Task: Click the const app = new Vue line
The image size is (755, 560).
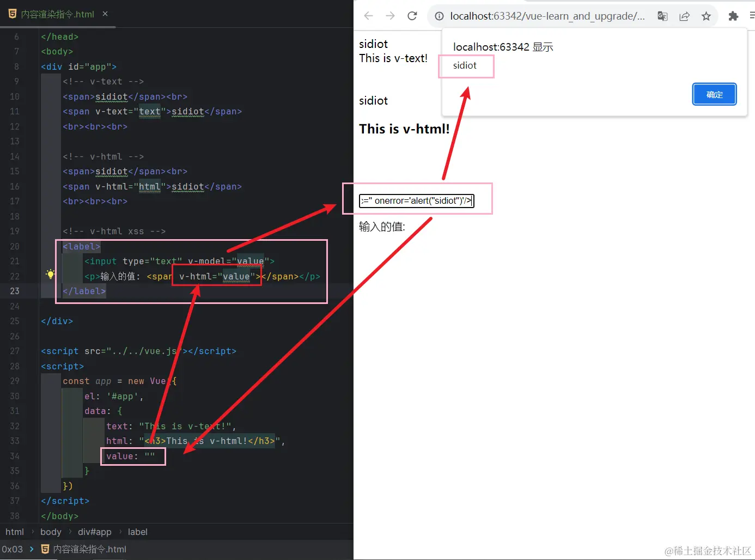Action: point(120,381)
